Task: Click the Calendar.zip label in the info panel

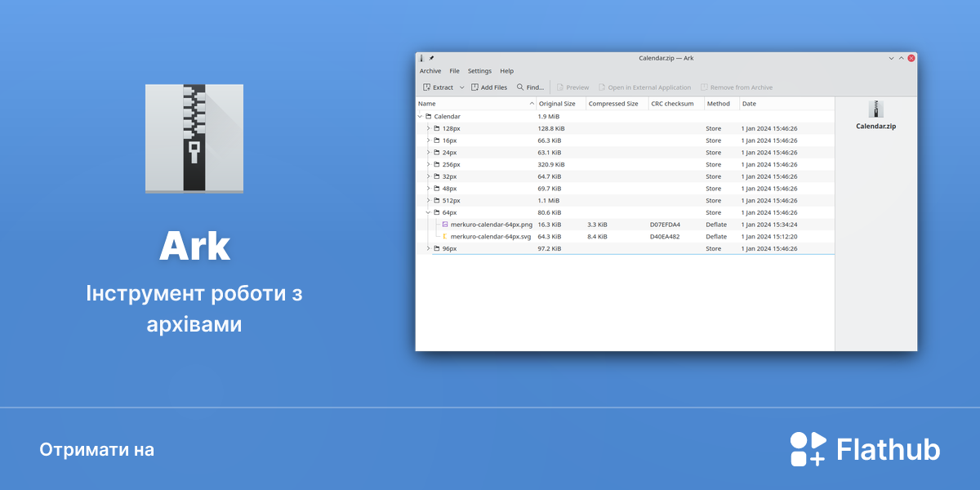Action: point(875,127)
